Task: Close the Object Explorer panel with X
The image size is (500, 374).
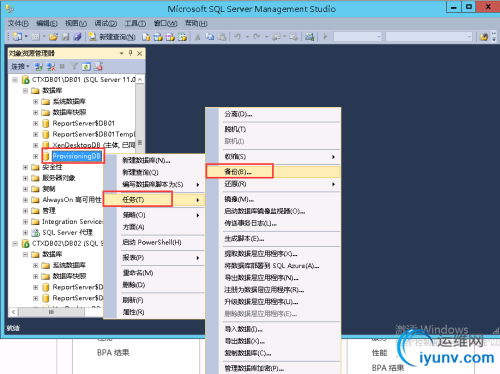Action: click(140, 53)
